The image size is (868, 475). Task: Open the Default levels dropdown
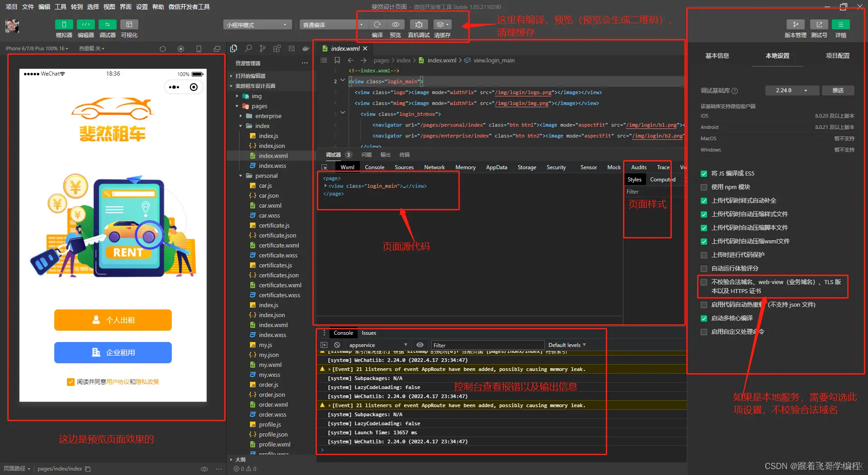coord(567,345)
